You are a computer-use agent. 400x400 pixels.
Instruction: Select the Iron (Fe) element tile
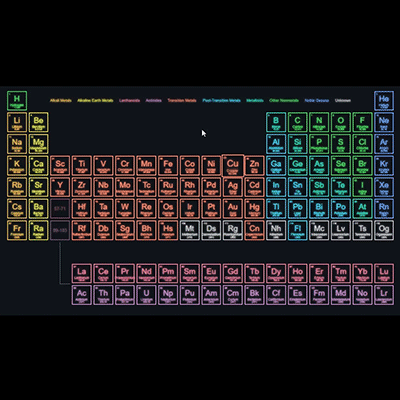point(168,166)
